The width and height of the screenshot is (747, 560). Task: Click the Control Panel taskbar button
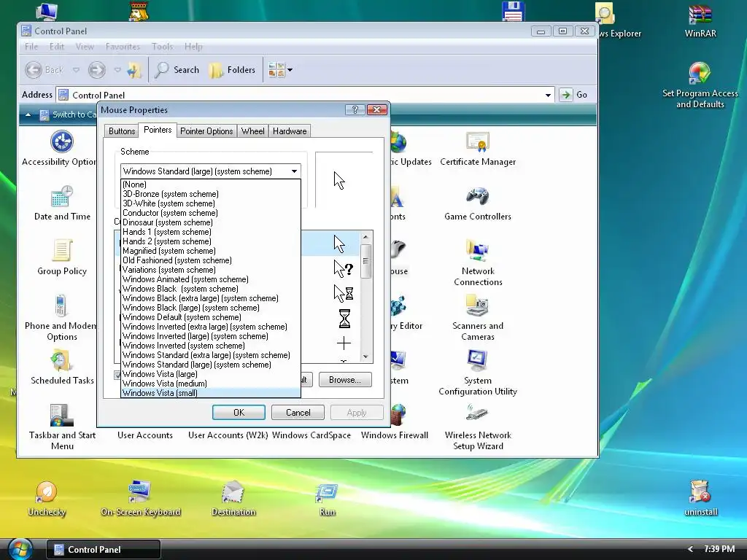tap(104, 550)
